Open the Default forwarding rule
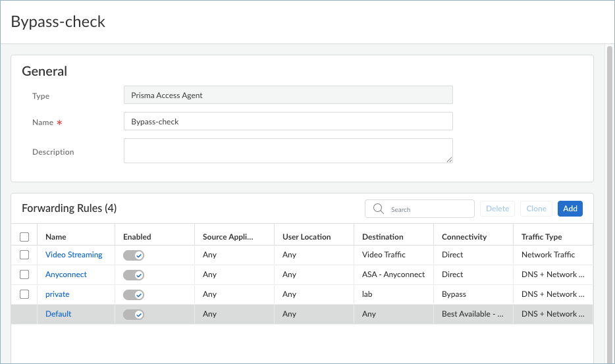Viewport: 615px width, 364px height. click(58, 314)
